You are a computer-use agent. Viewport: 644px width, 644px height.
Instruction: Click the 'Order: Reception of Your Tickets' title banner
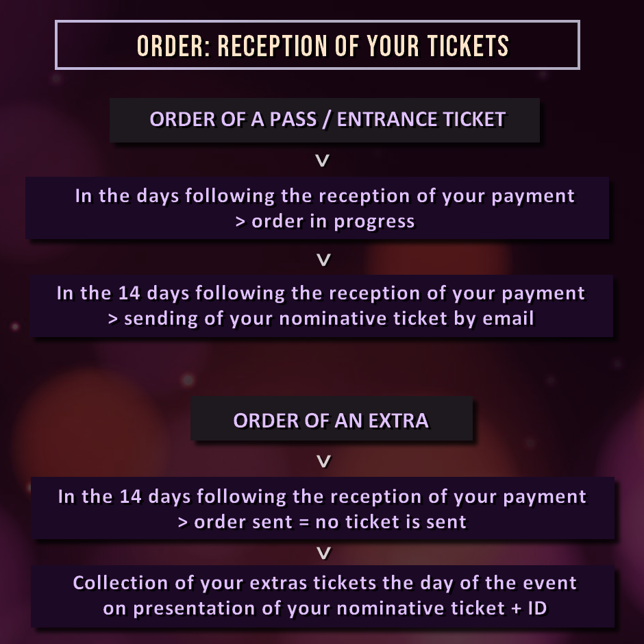click(317, 45)
